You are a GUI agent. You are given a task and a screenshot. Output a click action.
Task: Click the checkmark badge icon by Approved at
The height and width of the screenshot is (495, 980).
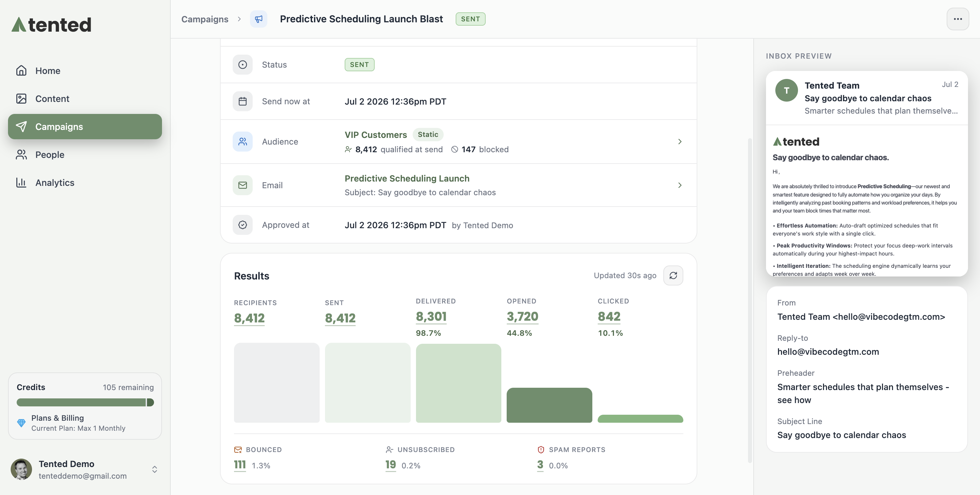242,225
